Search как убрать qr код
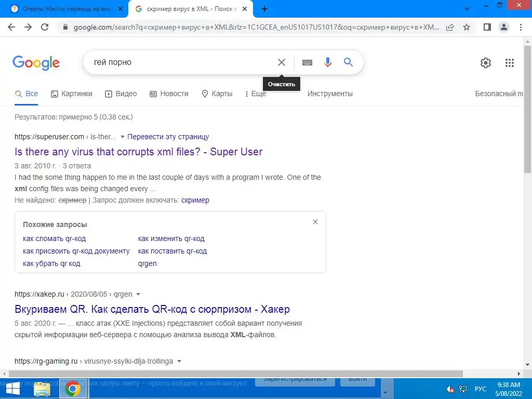 (51, 263)
